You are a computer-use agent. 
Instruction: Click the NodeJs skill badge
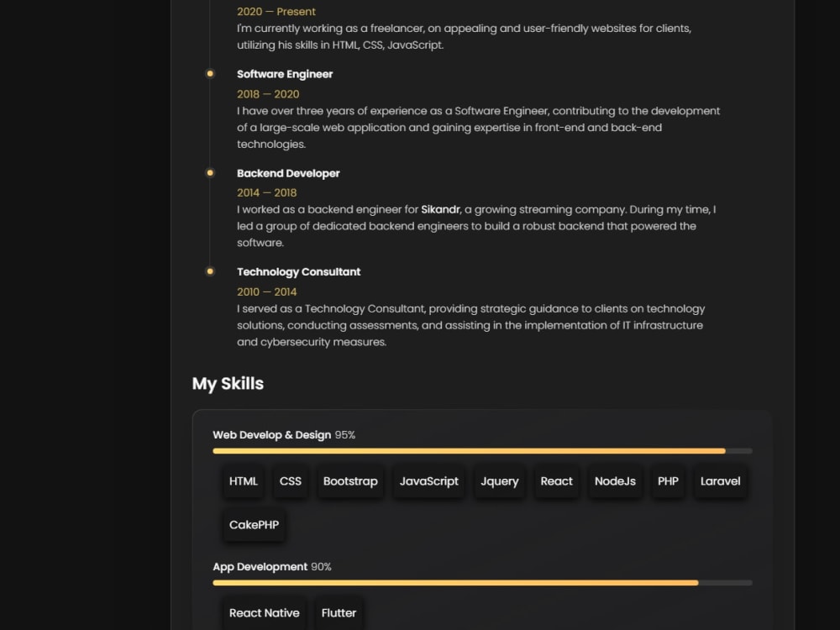point(615,481)
